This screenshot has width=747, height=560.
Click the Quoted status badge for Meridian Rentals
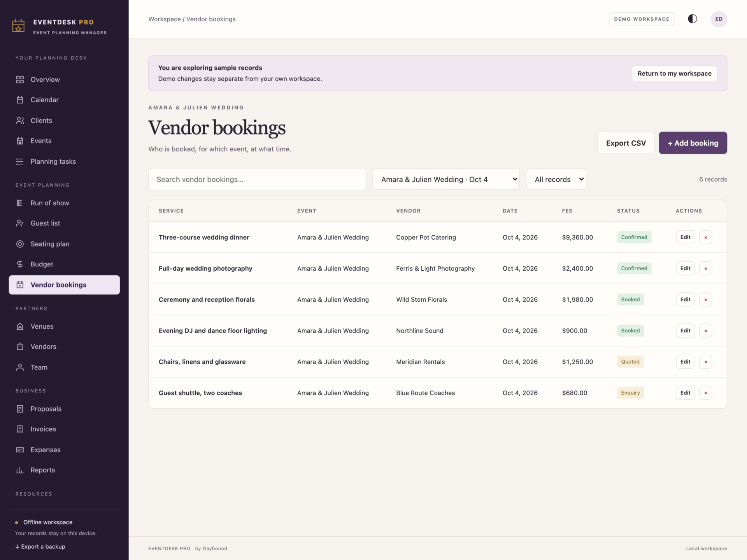(630, 362)
